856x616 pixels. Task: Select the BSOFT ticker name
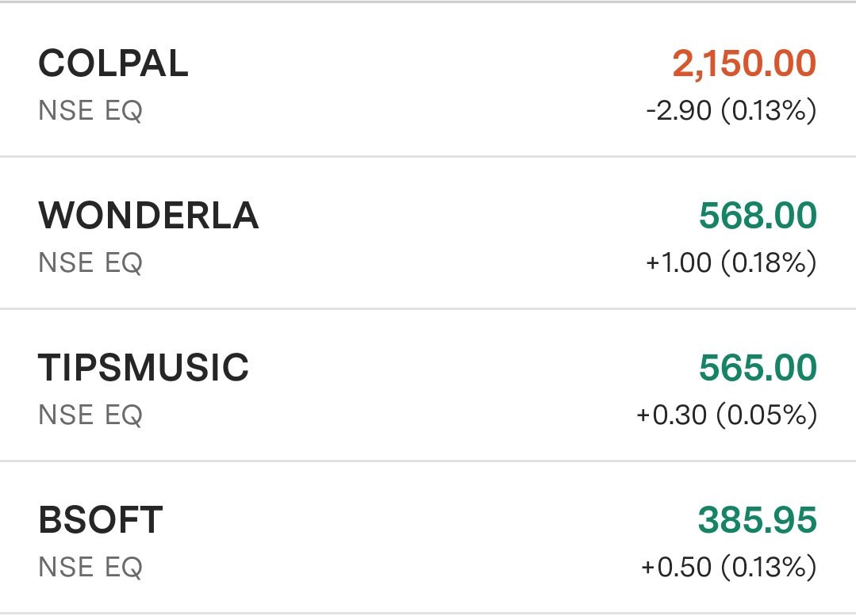101,519
